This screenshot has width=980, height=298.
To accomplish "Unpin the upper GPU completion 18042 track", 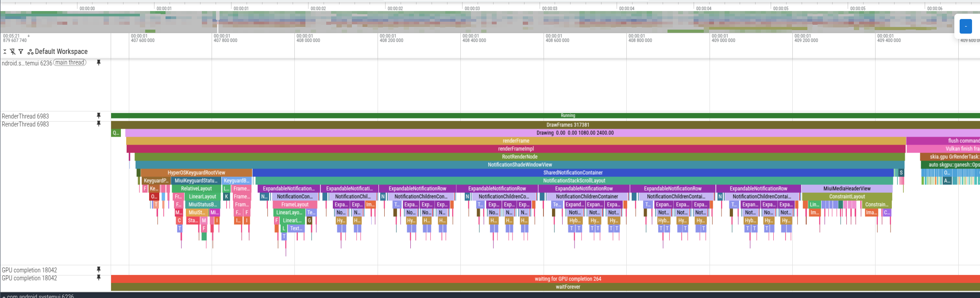I will tap(99, 270).
